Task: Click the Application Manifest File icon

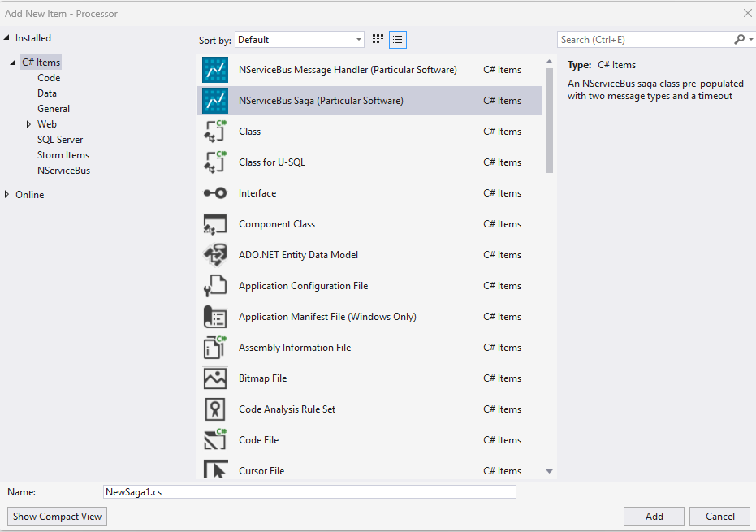Action: 215,317
